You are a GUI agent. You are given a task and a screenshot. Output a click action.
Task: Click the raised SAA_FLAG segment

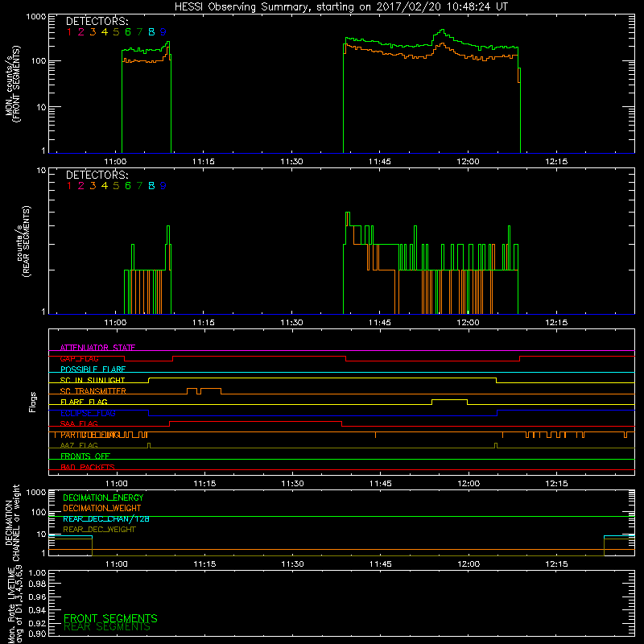pyautogui.click(x=255, y=421)
